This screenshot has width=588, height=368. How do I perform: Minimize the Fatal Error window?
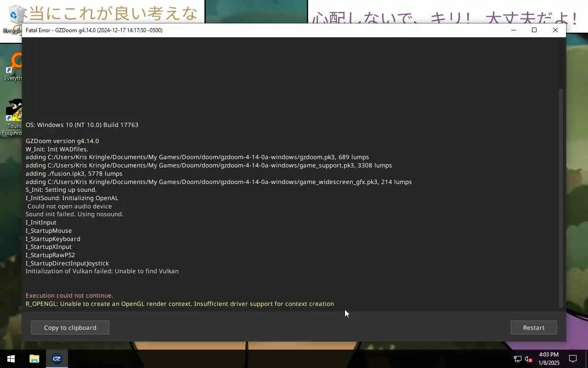514,30
